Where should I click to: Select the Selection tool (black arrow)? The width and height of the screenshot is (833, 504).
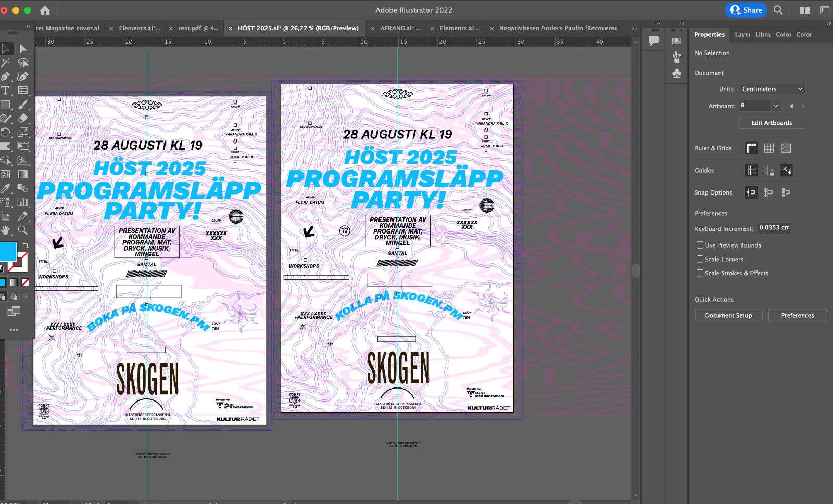[x=6, y=49]
